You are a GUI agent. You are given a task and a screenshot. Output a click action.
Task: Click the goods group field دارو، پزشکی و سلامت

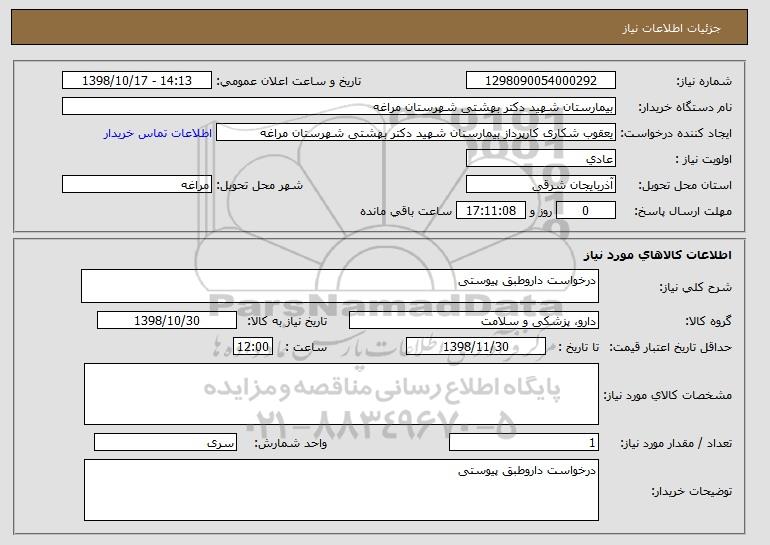(474, 321)
